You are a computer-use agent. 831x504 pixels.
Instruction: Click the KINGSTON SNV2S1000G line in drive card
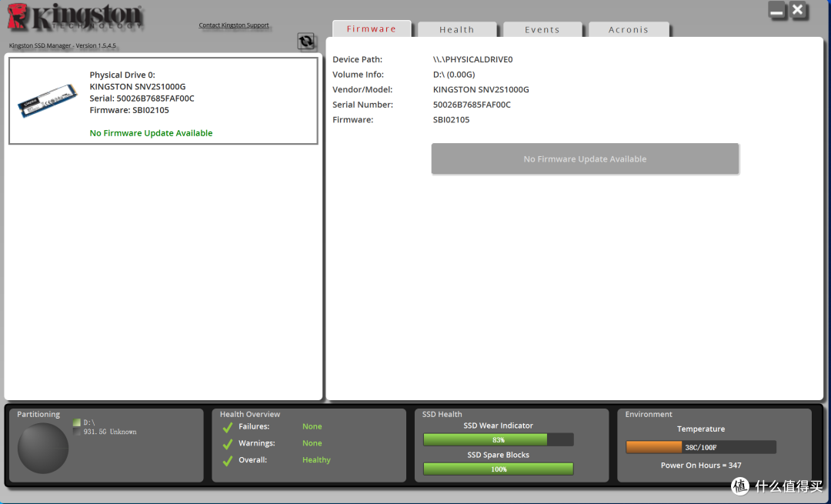pyautogui.click(x=138, y=86)
